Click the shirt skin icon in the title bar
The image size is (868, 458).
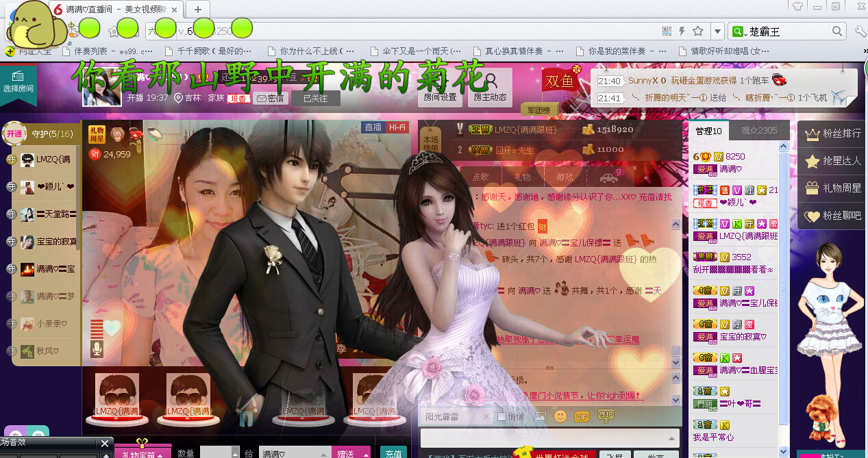[797, 6]
